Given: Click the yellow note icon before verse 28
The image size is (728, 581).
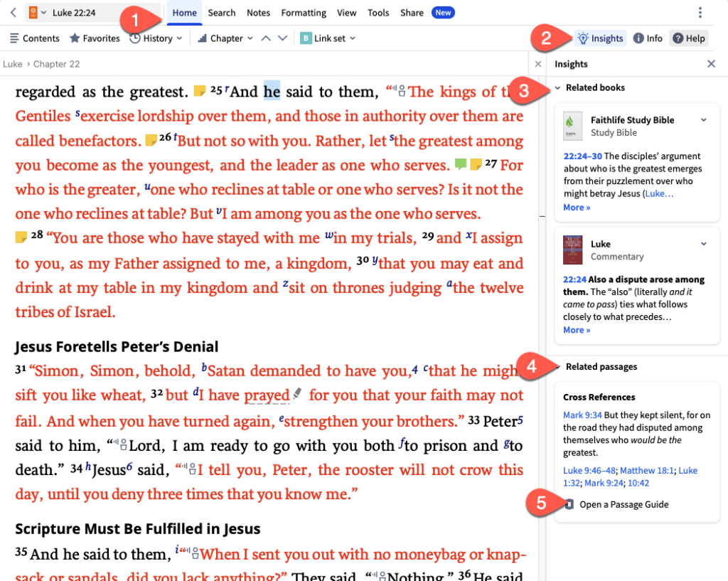Looking at the screenshot, I should pos(21,238).
